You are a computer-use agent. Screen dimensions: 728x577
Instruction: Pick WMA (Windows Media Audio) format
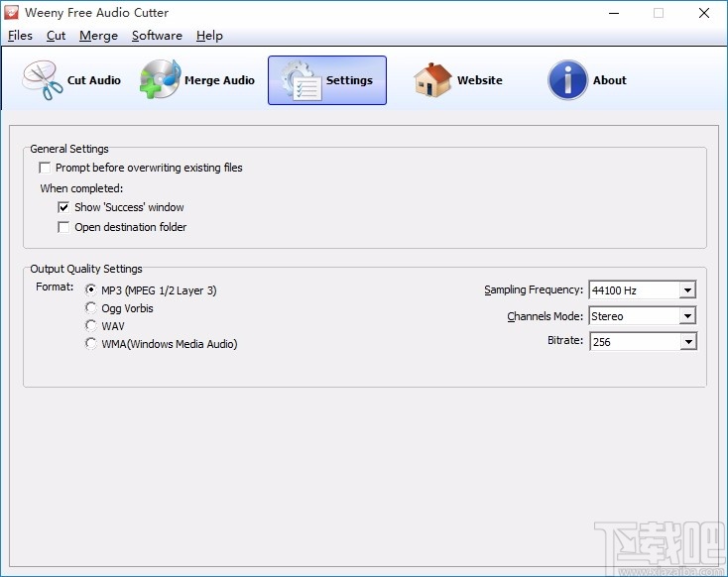coord(91,343)
